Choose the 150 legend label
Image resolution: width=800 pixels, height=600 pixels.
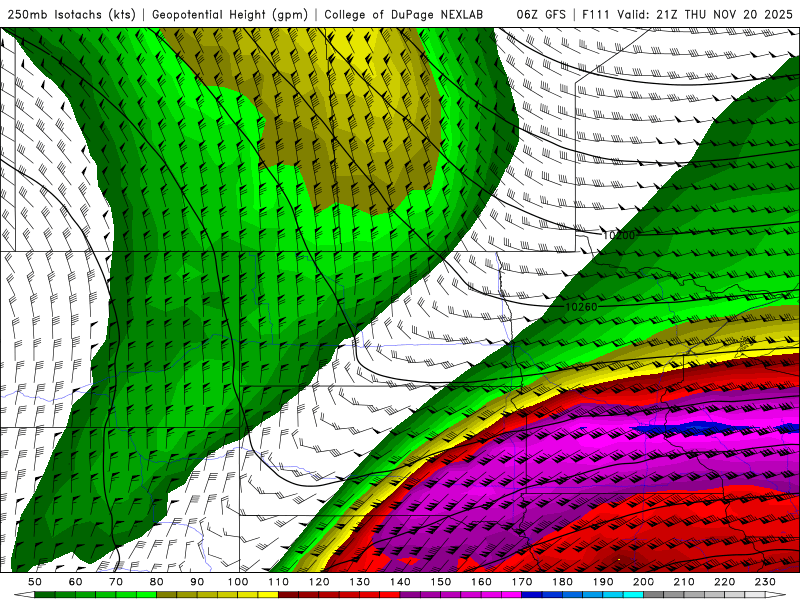pyautogui.click(x=441, y=582)
